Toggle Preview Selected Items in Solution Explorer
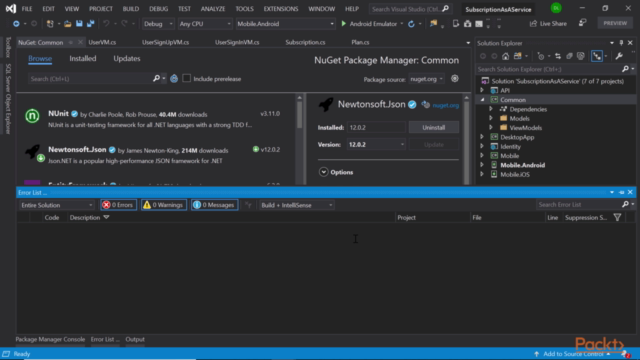This screenshot has height=360, width=640. [x=597, y=56]
